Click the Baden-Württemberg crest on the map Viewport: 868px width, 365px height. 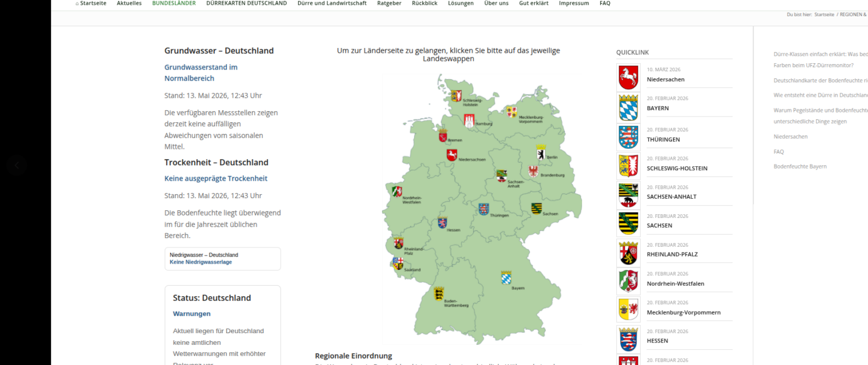[439, 293]
